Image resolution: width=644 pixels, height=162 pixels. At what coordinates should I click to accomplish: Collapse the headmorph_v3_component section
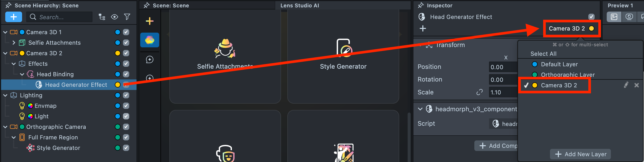(x=420, y=109)
